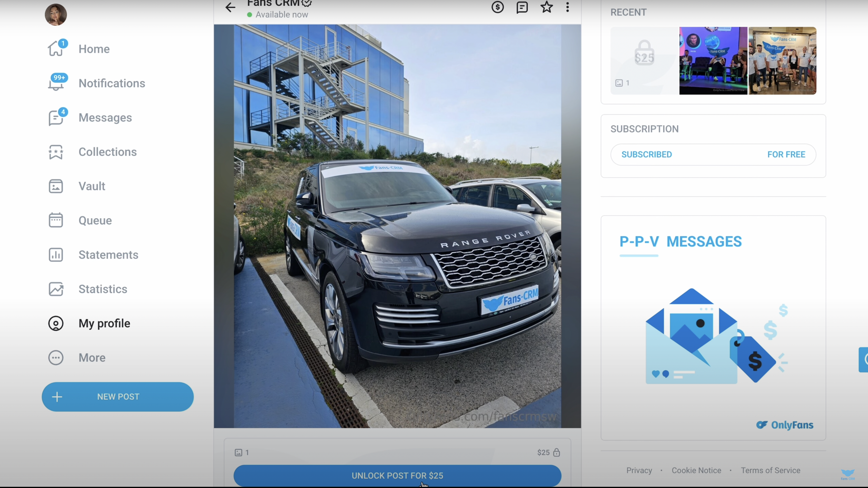Open the Statements menu item
The height and width of the screenshot is (488, 868).
tap(93, 255)
